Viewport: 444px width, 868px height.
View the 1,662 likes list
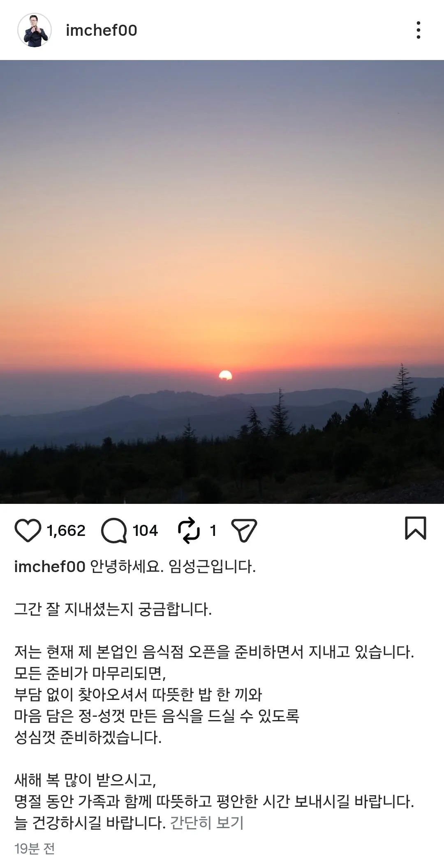pos(66,531)
